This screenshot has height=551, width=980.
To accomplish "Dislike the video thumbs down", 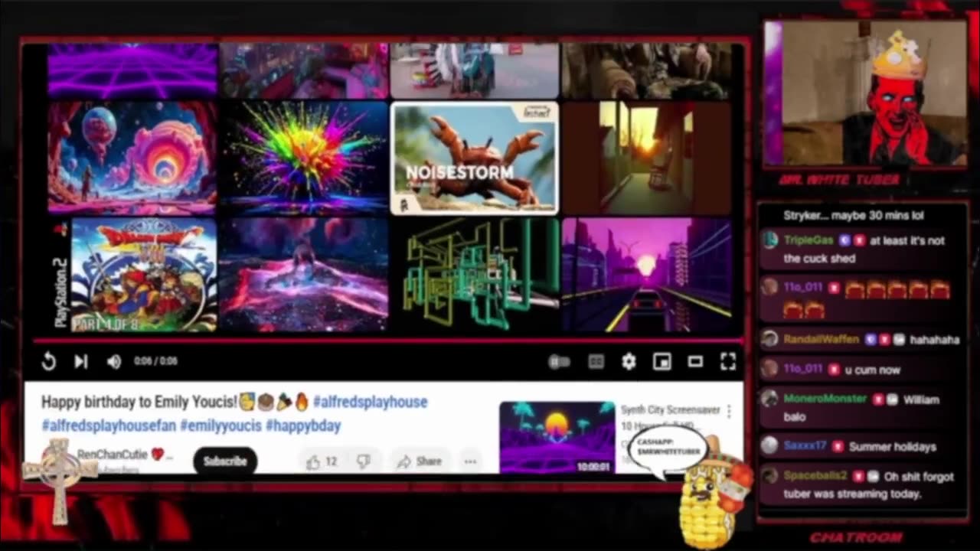I will 364,461.
